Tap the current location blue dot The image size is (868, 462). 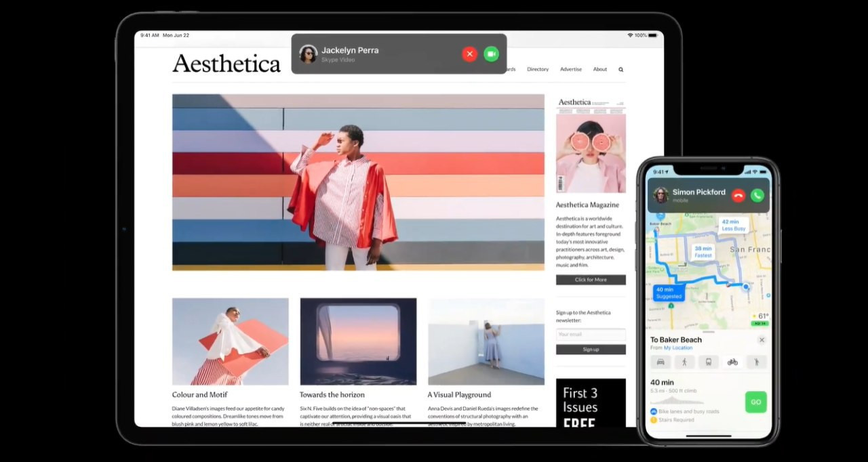pyautogui.click(x=746, y=287)
